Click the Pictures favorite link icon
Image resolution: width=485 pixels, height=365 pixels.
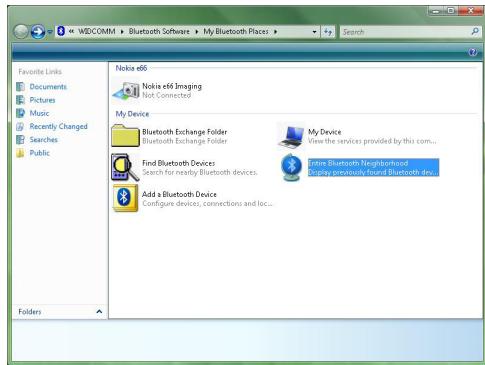(20, 100)
